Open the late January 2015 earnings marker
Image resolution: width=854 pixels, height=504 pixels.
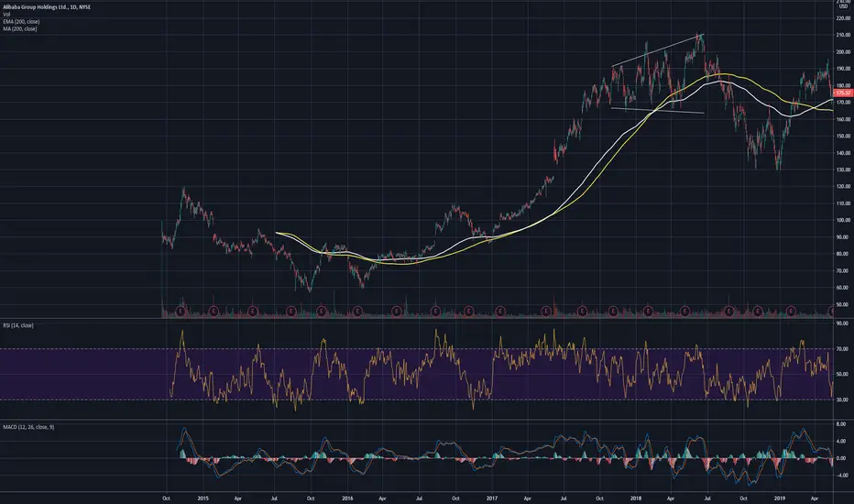click(214, 312)
